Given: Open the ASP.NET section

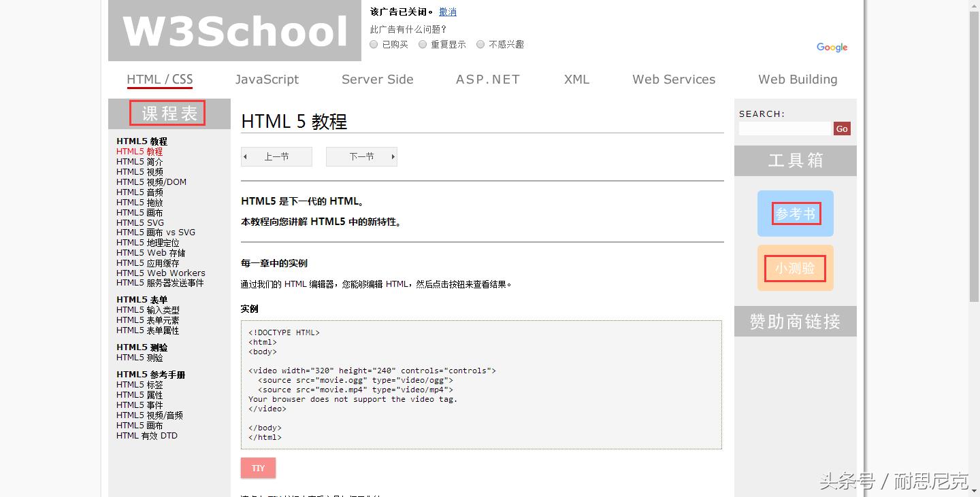Looking at the screenshot, I should [487, 80].
